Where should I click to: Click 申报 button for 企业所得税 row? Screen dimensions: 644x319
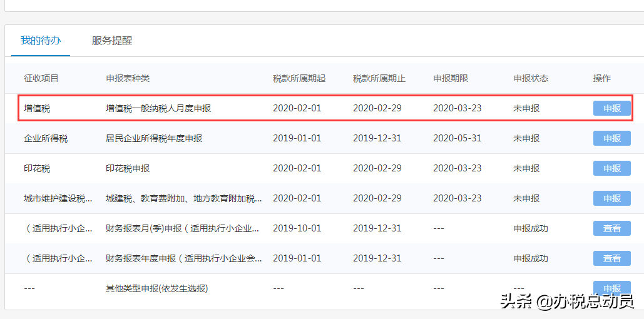click(611, 138)
